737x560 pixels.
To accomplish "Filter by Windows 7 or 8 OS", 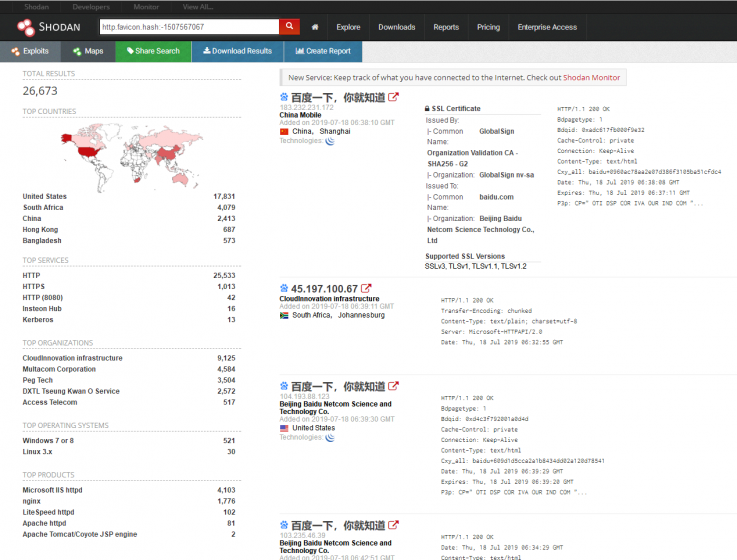I will 48,441.
